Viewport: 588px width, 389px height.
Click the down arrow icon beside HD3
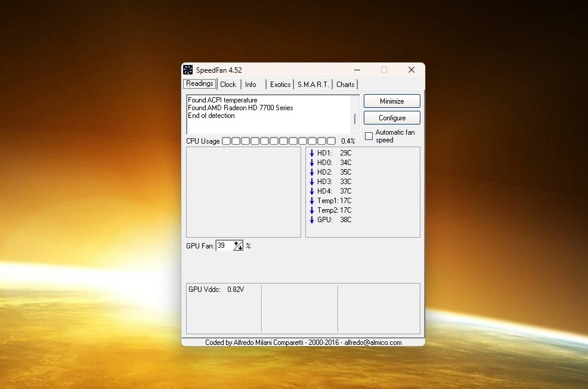coord(312,181)
